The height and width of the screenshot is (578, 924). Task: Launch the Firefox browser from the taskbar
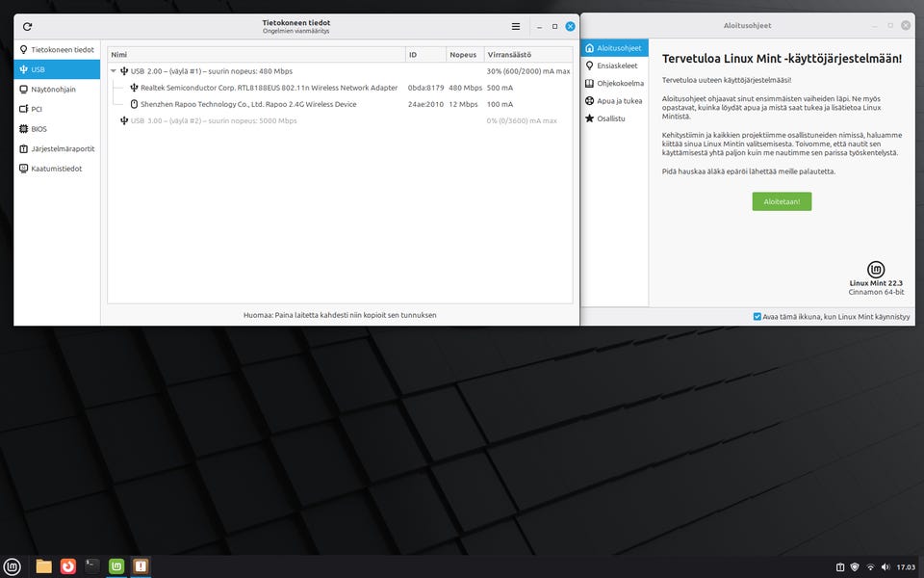(68, 566)
